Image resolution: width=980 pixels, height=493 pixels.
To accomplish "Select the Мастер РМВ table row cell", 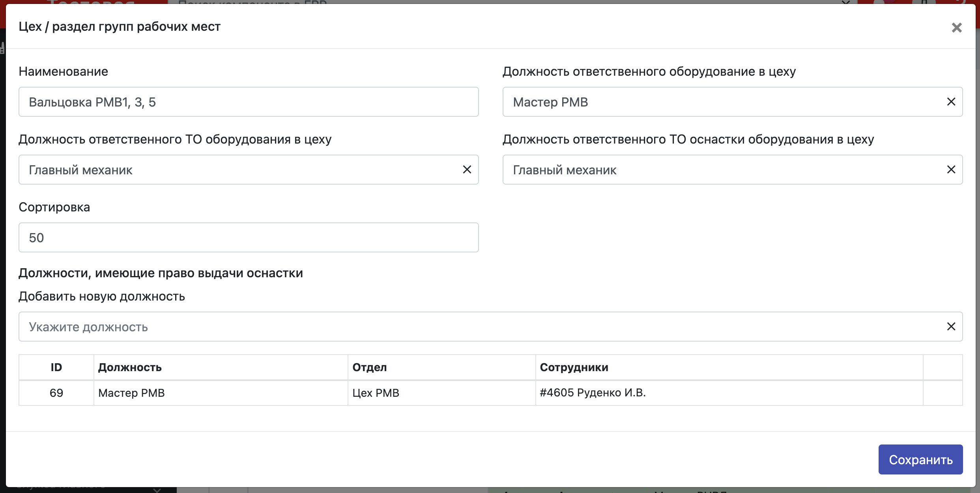I will 131,393.
